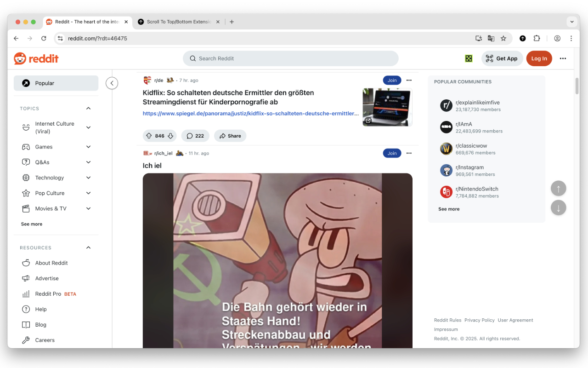The width and height of the screenshot is (588, 368).
Task: Click the install app icon in address bar
Action: pos(479,39)
